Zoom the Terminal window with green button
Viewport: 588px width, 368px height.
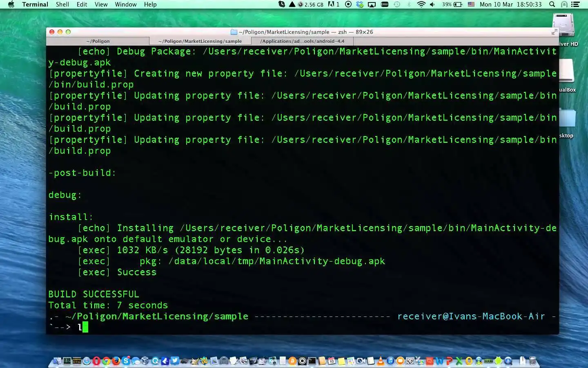(68, 32)
